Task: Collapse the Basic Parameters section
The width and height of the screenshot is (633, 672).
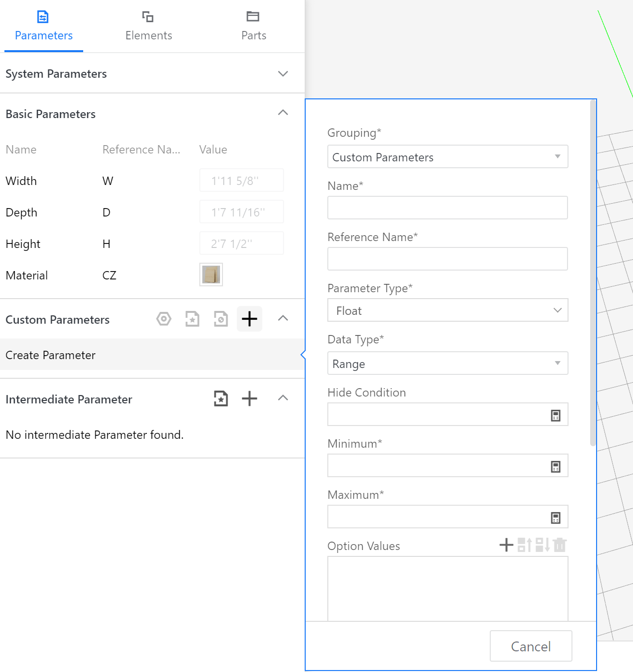Action: [283, 113]
